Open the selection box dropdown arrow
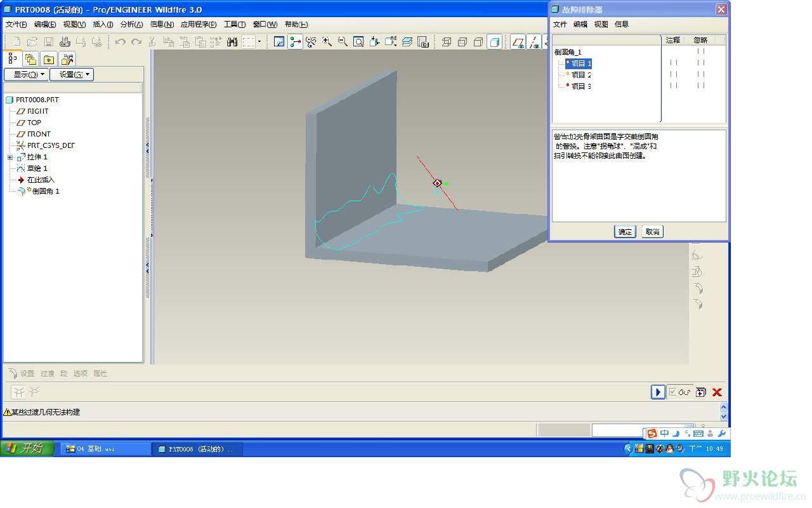The width and height of the screenshot is (812, 508). [259, 42]
